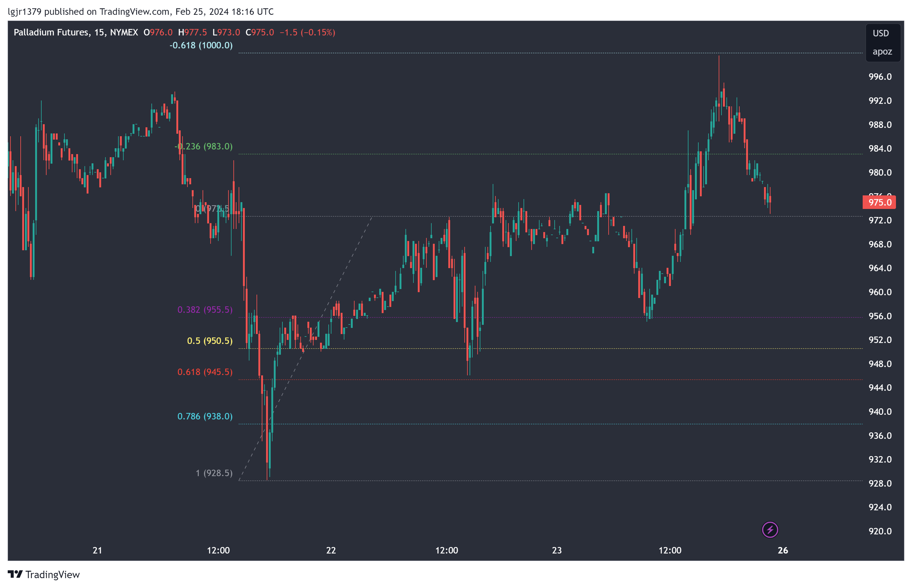
Task: Click the 1 (928.5) Fibonacci base label
Action: (214, 473)
